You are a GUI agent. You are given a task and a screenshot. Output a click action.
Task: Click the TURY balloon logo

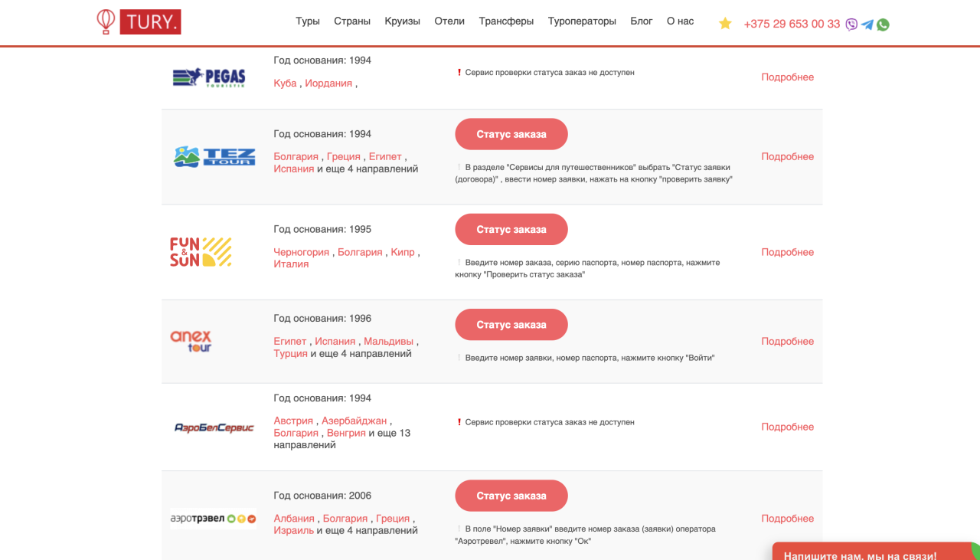(139, 21)
